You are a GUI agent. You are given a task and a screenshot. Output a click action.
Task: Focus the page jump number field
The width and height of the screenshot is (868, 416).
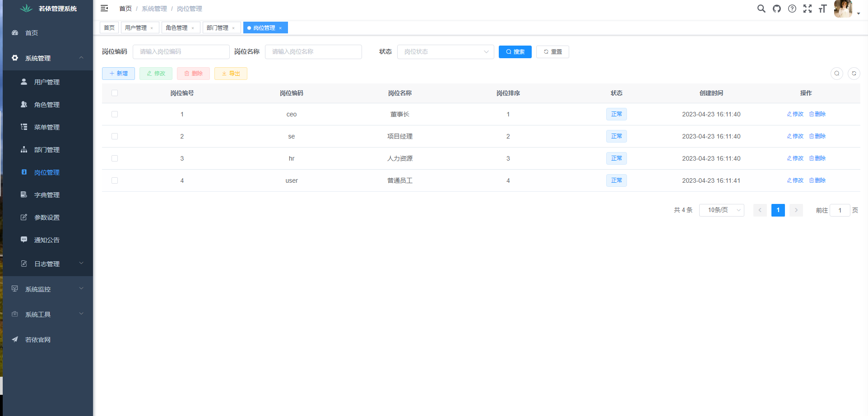tap(840, 210)
